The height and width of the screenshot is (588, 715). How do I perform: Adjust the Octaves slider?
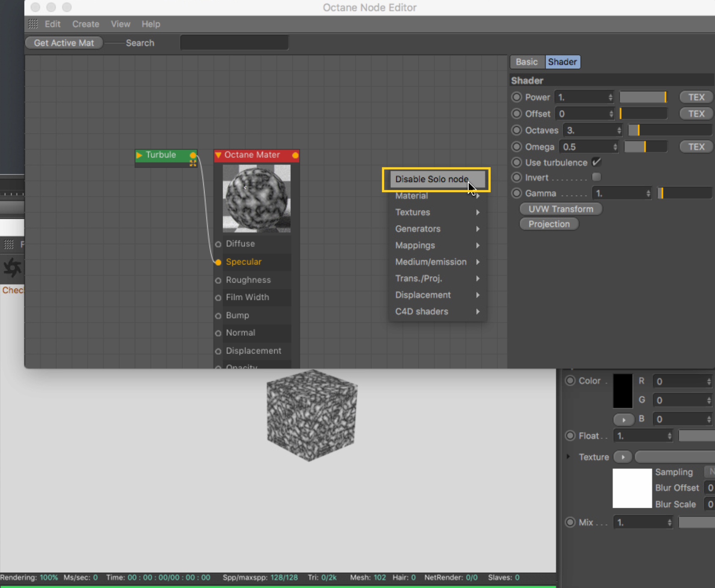[x=670, y=130]
